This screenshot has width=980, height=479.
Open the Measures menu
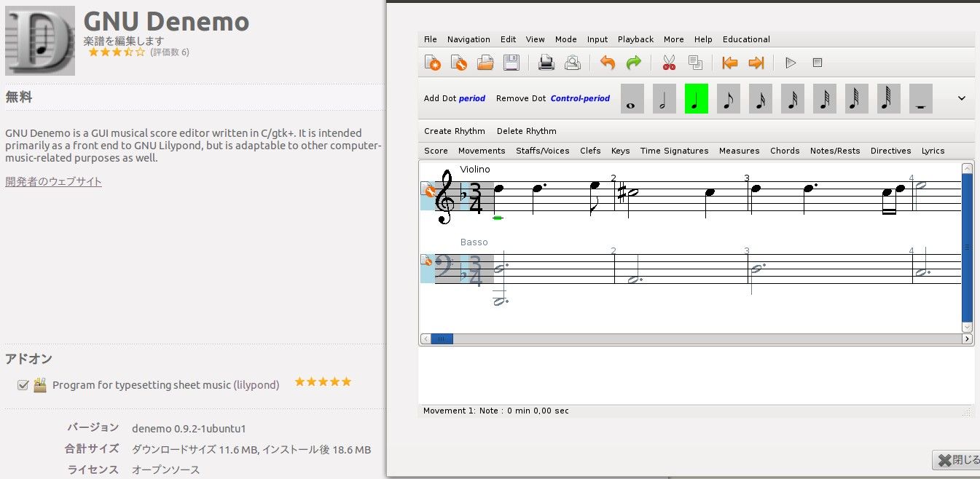[740, 151]
